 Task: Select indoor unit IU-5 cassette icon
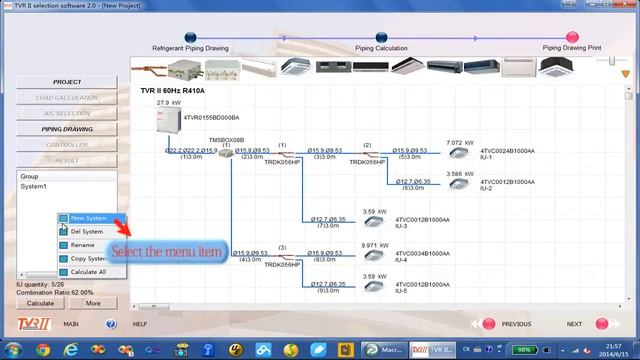374,287
